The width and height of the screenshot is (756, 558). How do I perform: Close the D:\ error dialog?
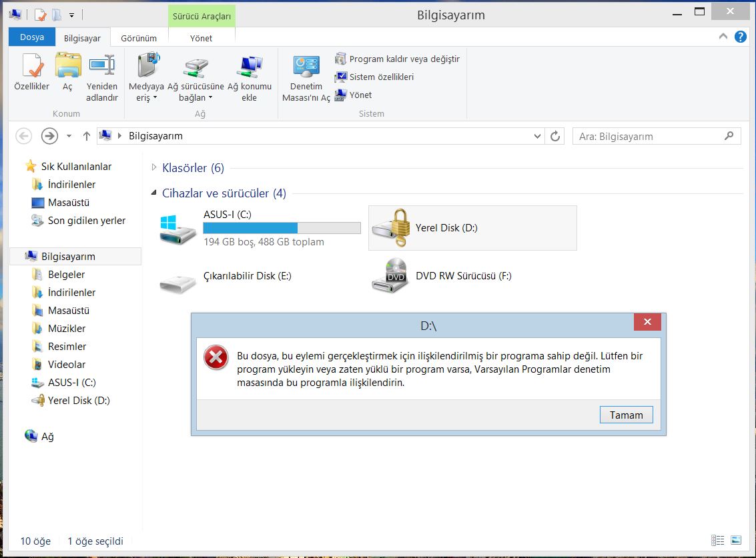647,322
